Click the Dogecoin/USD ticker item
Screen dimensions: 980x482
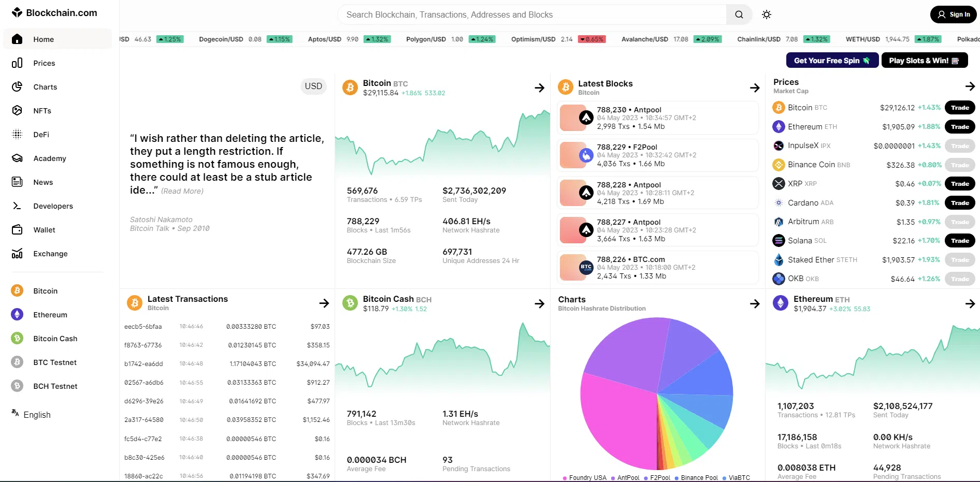tap(245, 39)
